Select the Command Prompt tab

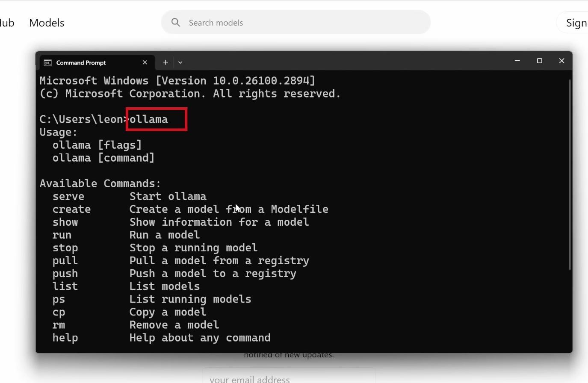coord(96,62)
